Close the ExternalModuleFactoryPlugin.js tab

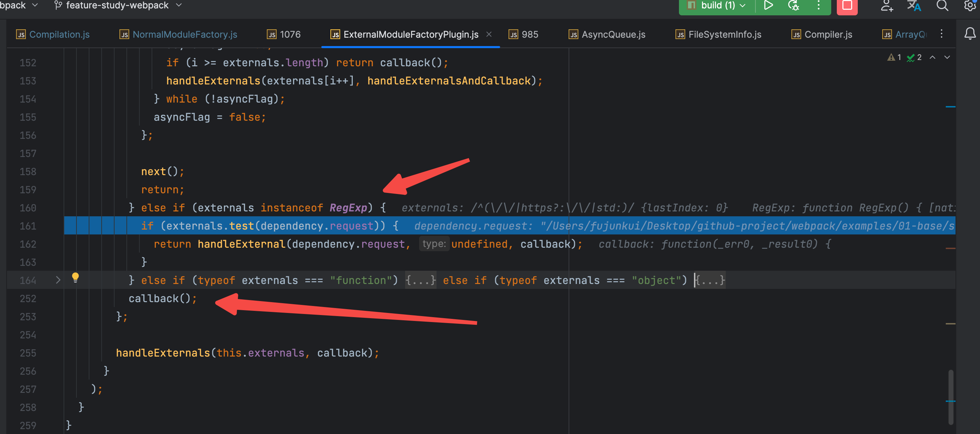pyautogui.click(x=489, y=34)
